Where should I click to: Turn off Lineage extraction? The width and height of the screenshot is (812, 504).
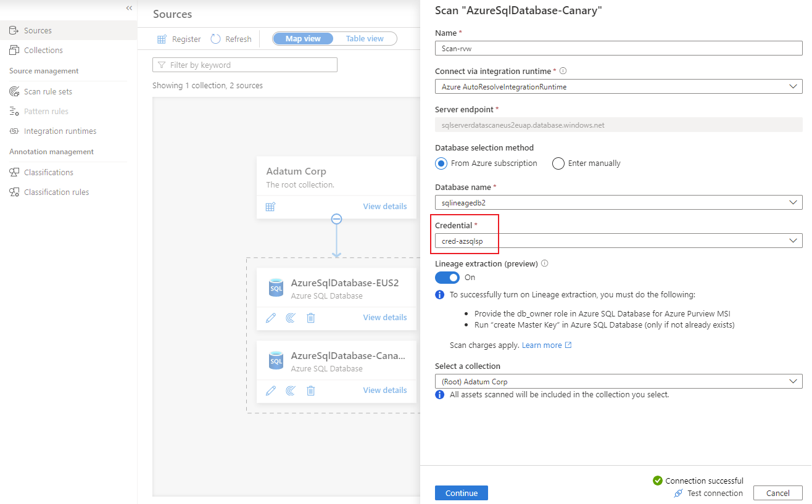(x=447, y=277)
